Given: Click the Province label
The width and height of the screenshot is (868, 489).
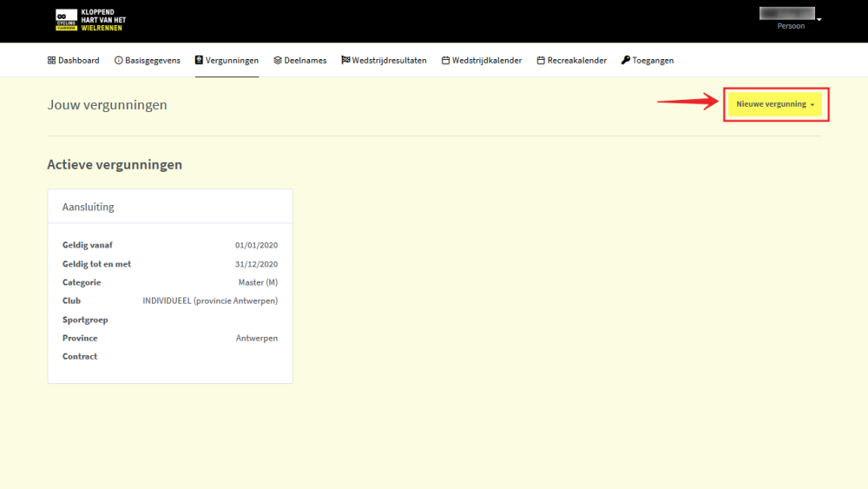Looking at the screenshot, I should pyautogui.click(x=80, y=338).
